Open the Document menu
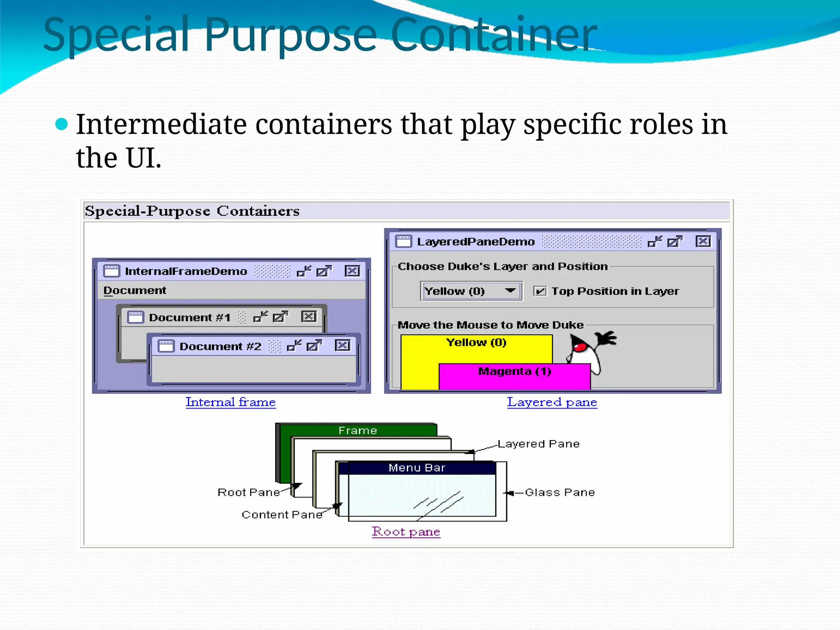Image resolution: width=840 pixels, height=630 pixels. (x=135, y=290)
